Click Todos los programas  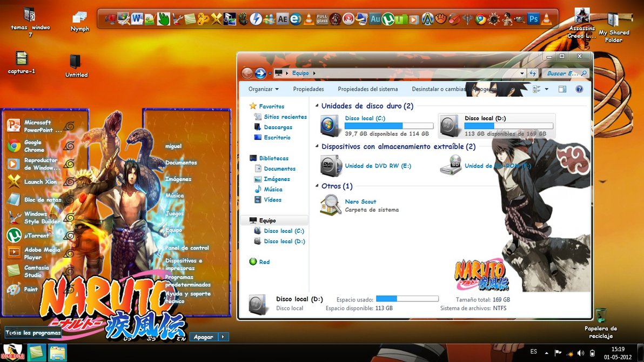[33, 333]
